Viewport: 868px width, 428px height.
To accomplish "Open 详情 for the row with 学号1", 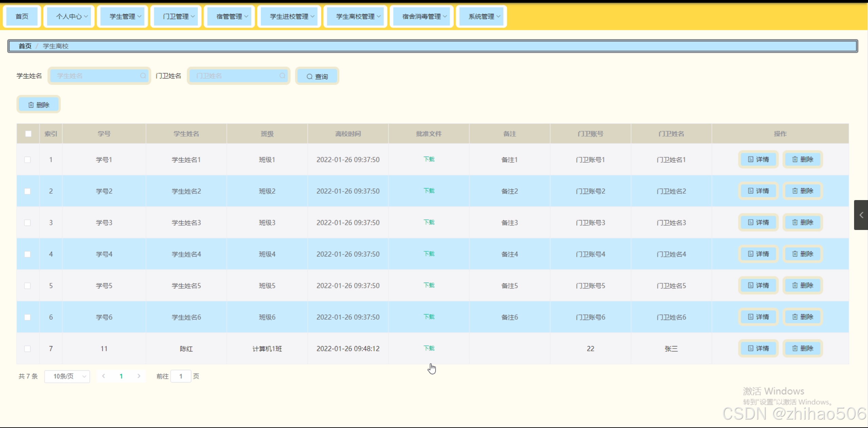I will coord(758,159).
